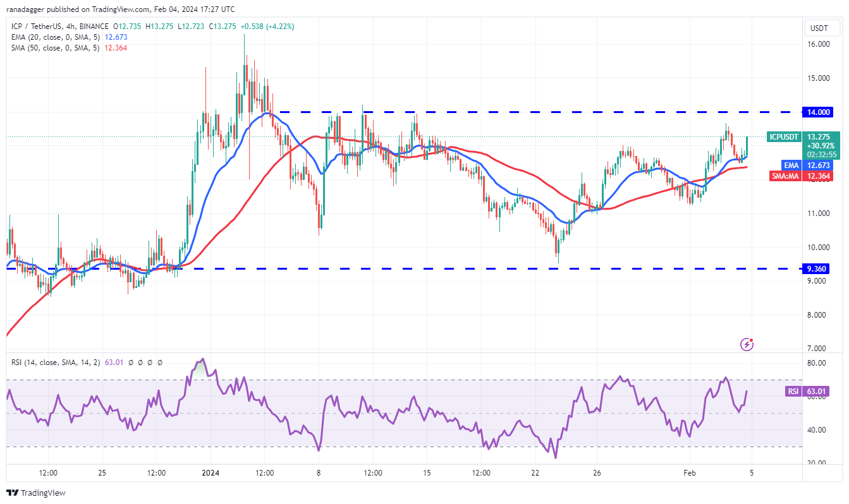Open the USDT currency selector on price axis
The height and width of the screenshot is (504, 849).
click(x=820, y=28)
